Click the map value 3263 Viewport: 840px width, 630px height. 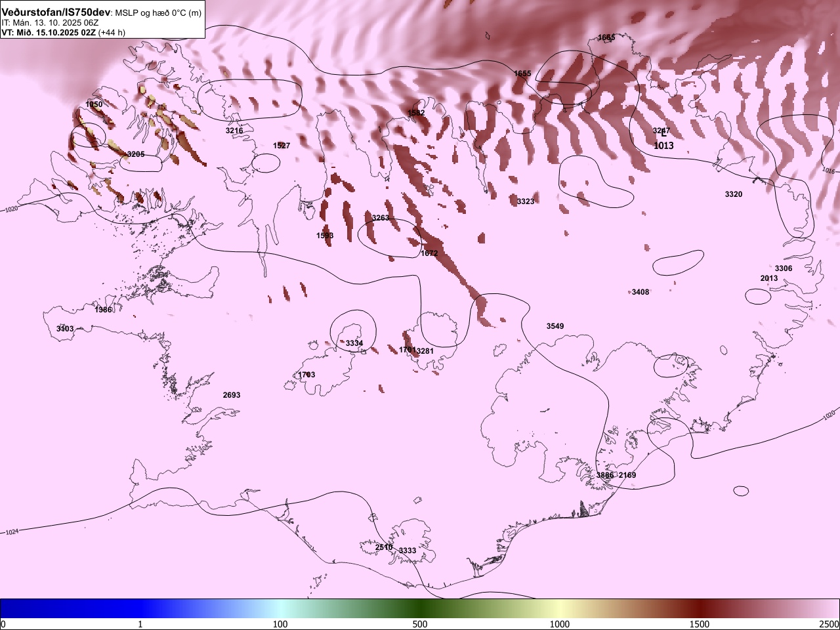tap(381, 218)
